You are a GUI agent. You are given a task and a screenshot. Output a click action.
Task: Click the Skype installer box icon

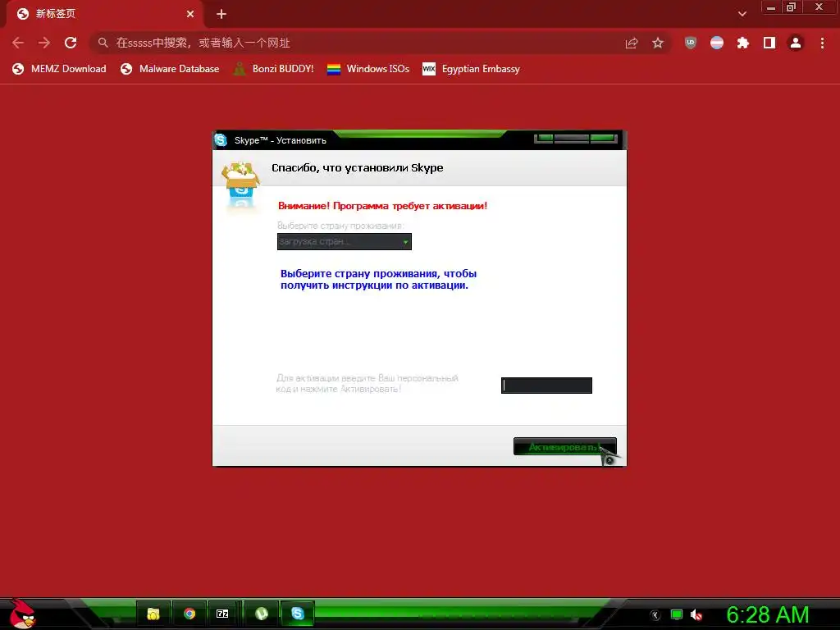point(241,185)
